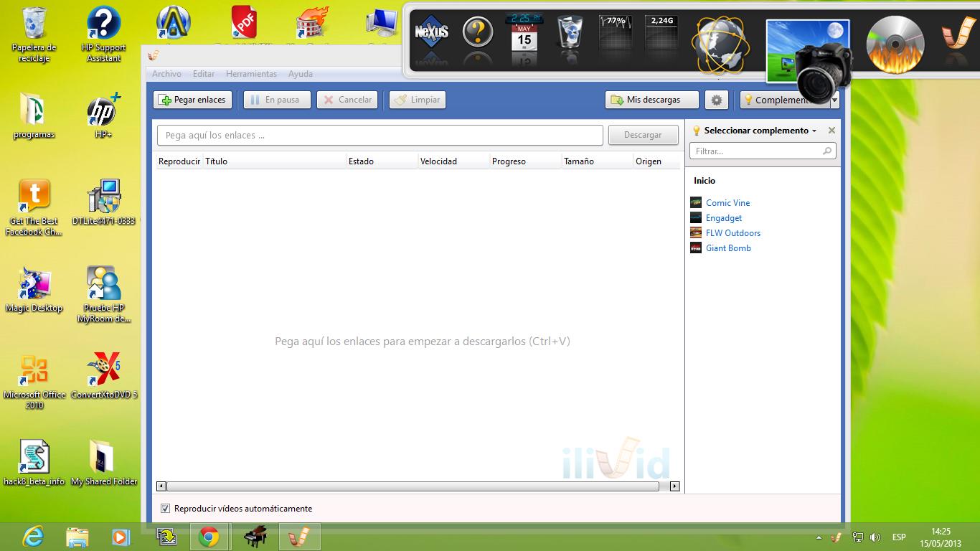Select Get The Best Facebook desktop shortcut
Image resolution: width=980 pixels, height=551 pixels.
click(34, 208)
